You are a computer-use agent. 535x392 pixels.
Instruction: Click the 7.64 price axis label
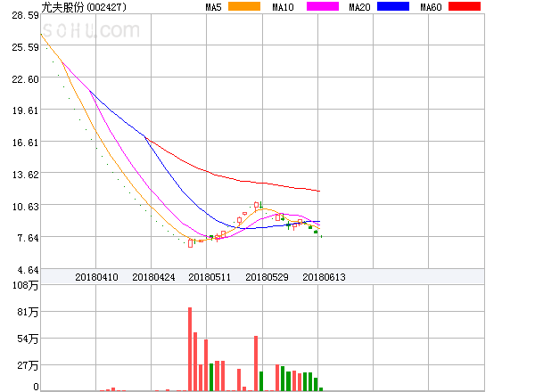coord(28,238)
